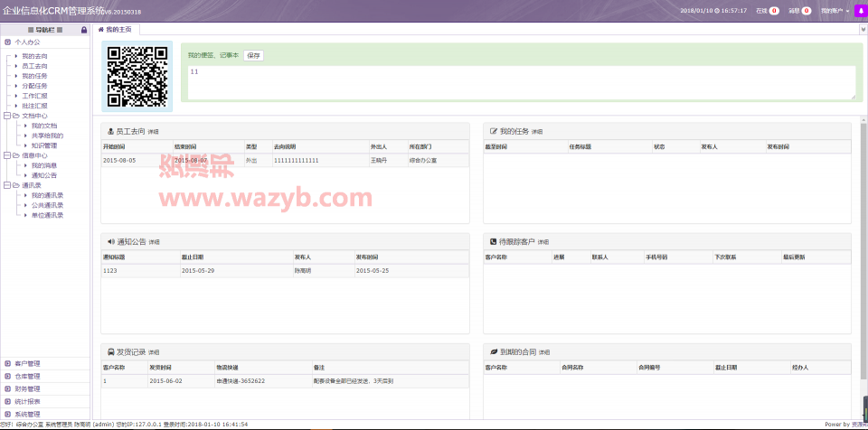The width and height of the screenshot is (868, 430).
Task: Click the truck icon beside 发货记录 panel title
Action: 110,352
